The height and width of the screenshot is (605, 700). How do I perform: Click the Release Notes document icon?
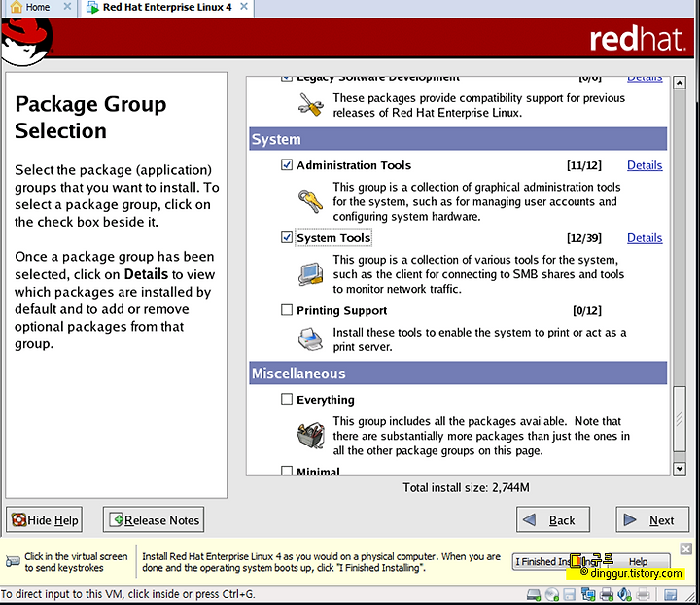[117, 519]
